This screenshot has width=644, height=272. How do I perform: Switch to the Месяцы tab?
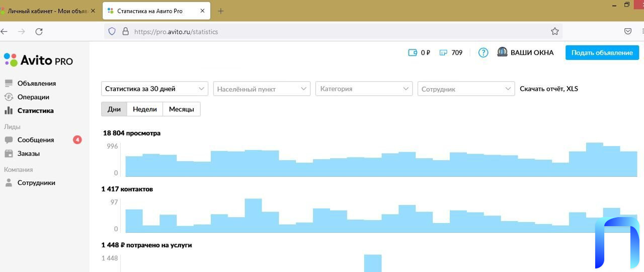pyautogui.click(x=182, y=109)
